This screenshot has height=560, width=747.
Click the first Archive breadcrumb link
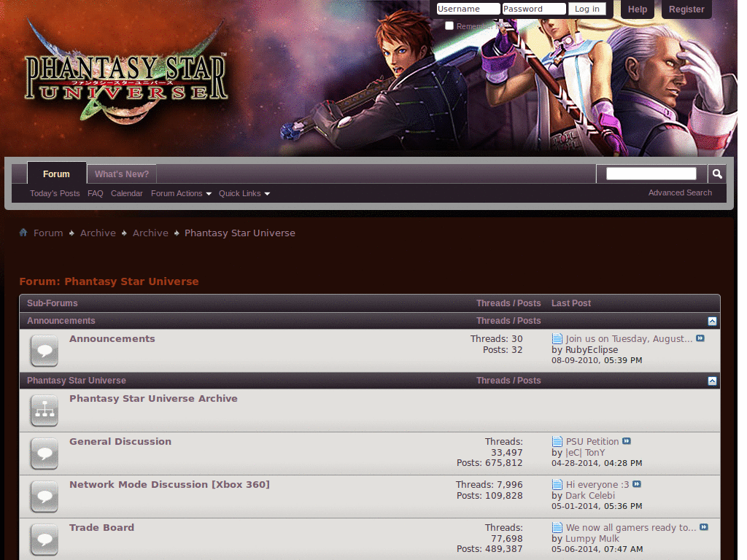point(98,233)
